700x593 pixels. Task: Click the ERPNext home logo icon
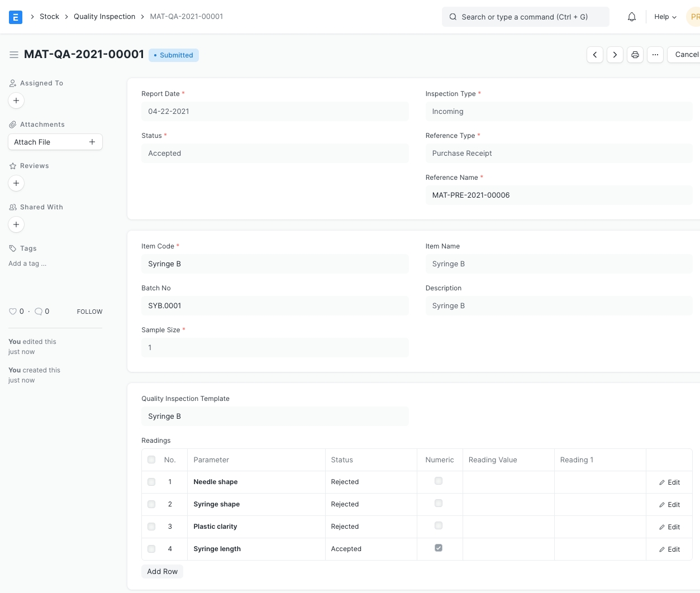pos(16,17)
